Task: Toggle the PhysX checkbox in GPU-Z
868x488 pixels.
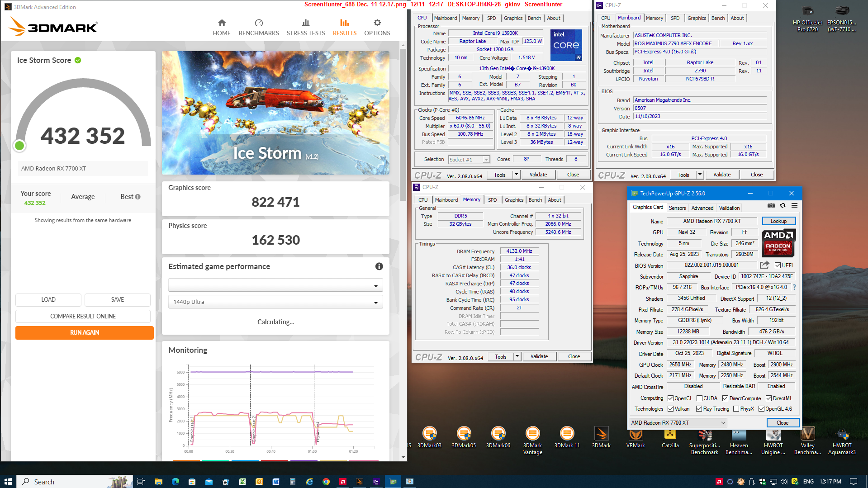Action: pos(736,409)
